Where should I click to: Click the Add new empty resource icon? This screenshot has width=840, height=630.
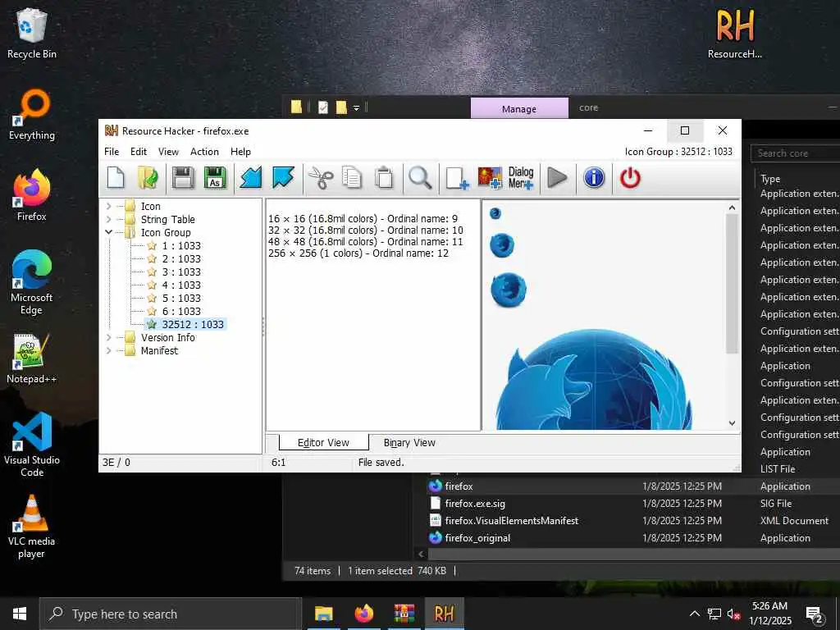pyautogui.click(x=457, y=178)
